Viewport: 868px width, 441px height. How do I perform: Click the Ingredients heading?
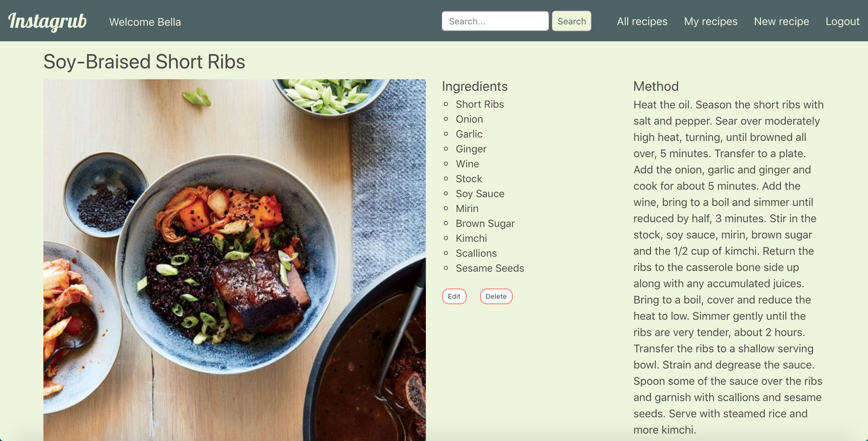pyautogui.click(x=475, y=86)
